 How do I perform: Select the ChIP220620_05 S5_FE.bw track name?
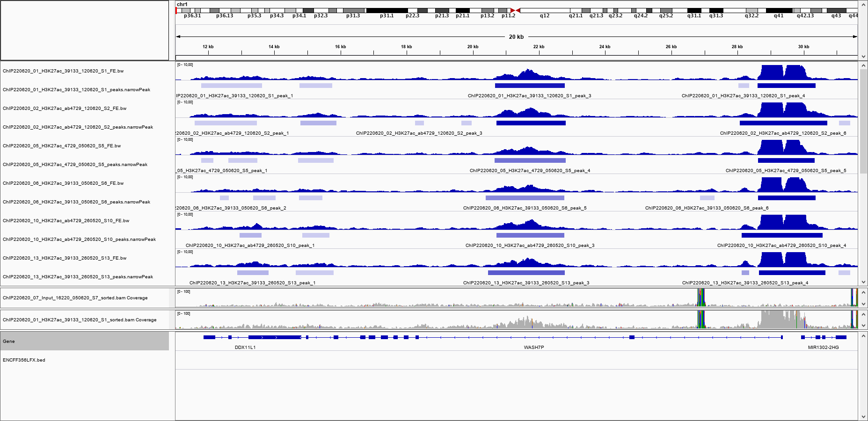click(x=62, y=146)
